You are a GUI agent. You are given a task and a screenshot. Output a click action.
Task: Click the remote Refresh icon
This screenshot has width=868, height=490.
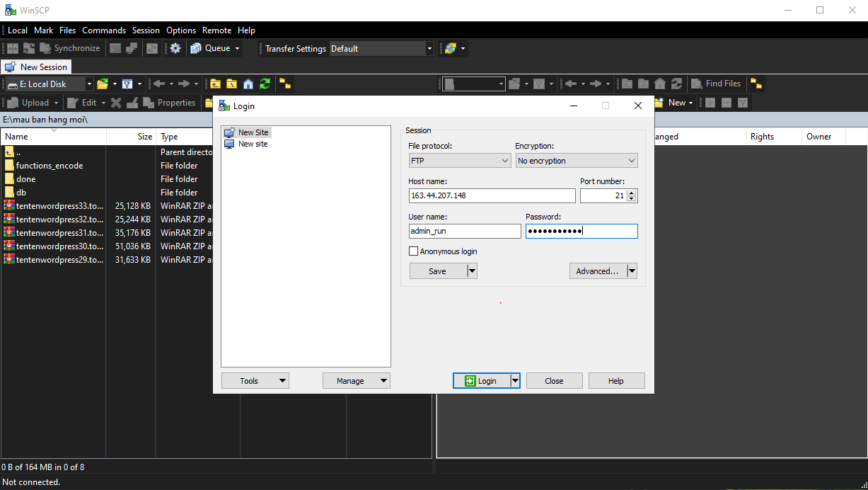click(x=676, y=84)
